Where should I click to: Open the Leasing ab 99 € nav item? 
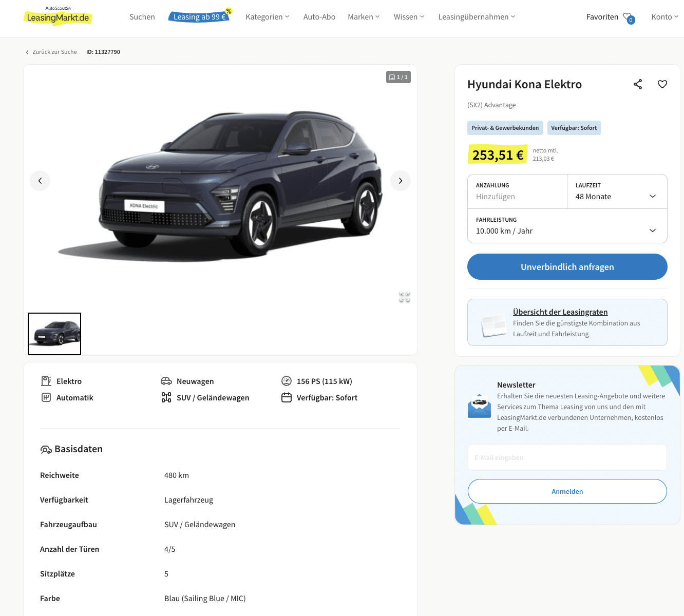200,16
